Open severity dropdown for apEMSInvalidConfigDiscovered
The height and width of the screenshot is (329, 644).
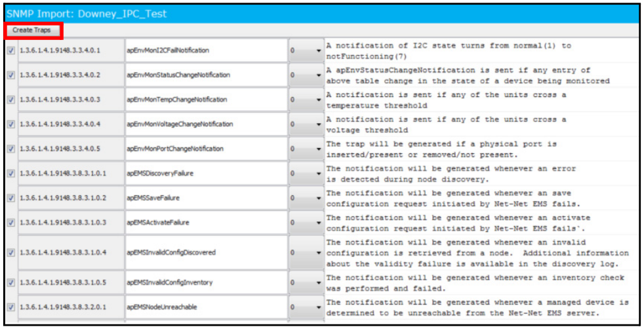pyautogui.click(x=306, y=253)
